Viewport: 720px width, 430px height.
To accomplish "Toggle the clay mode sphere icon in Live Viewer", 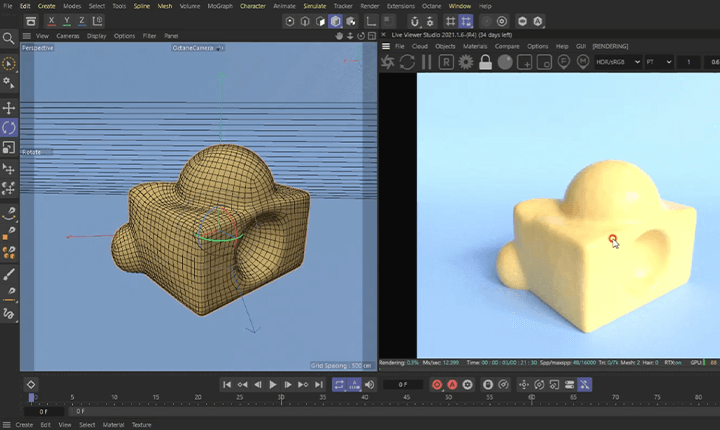I will pyautogui.click(x=505, y=62).
